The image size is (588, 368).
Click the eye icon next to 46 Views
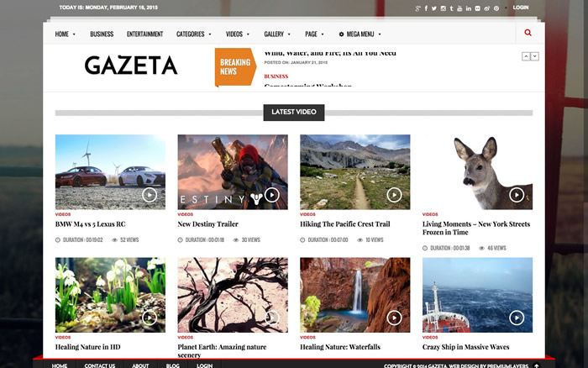[x=482, y=249]
